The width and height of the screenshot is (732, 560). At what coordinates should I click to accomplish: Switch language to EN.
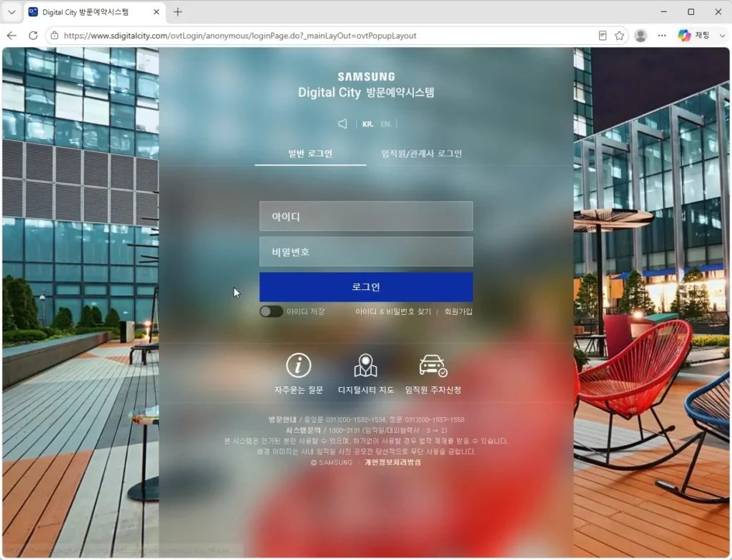[385, 124]
